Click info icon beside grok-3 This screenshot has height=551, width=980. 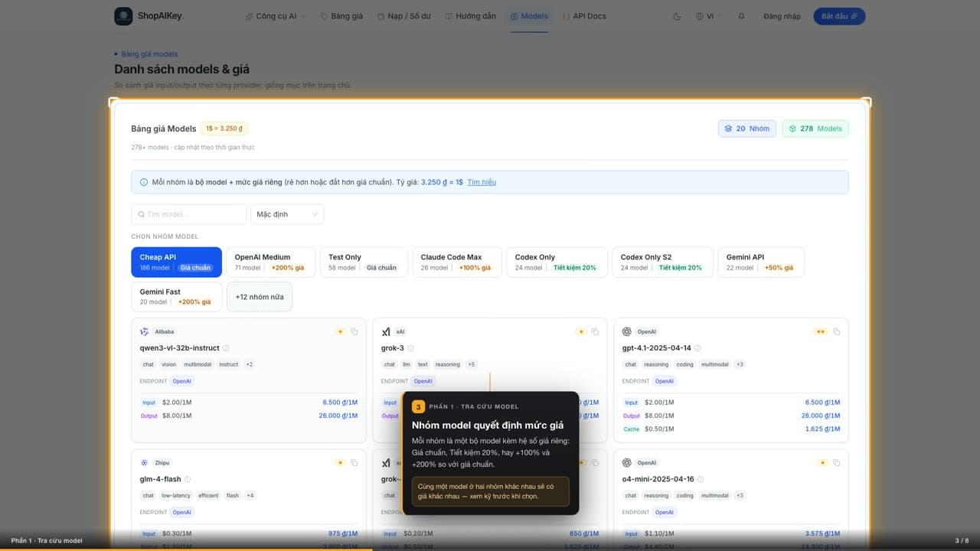click(x=410, y=348)
